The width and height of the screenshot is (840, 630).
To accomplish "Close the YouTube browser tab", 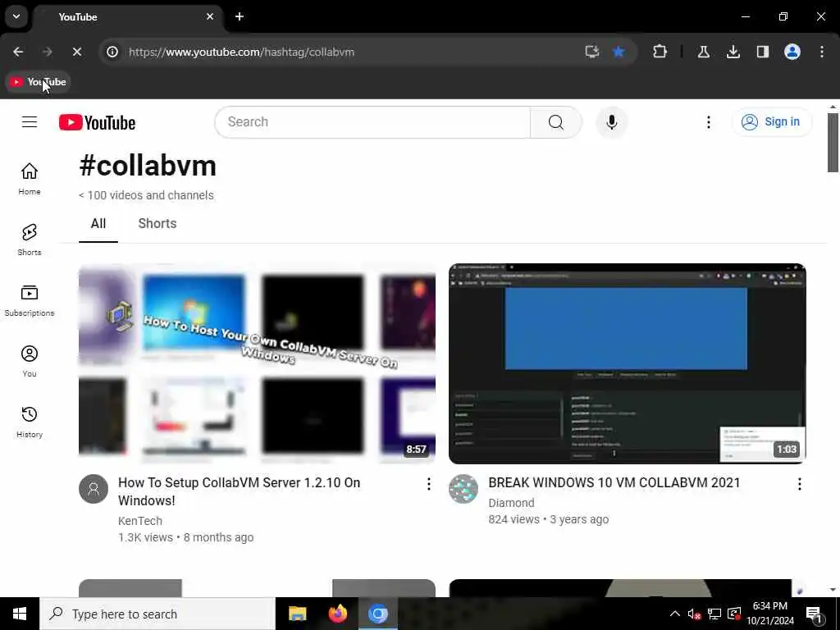I will tap(210, 16).
